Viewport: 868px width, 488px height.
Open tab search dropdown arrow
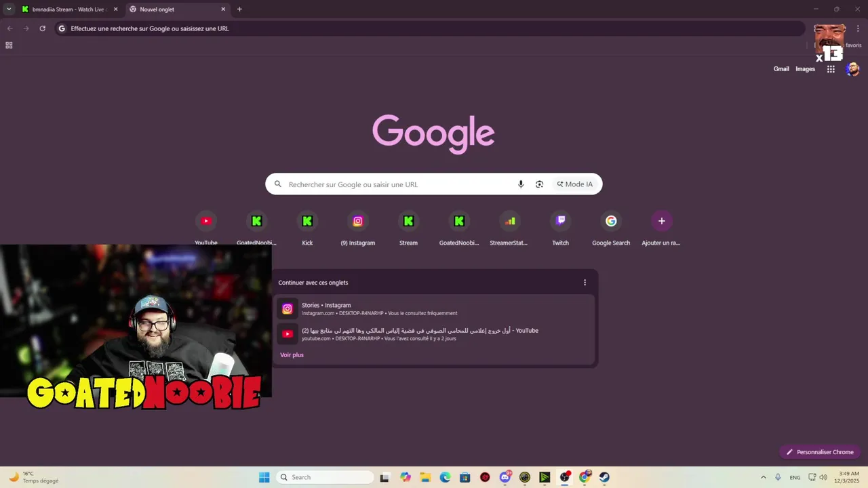[x=8, y=9]
